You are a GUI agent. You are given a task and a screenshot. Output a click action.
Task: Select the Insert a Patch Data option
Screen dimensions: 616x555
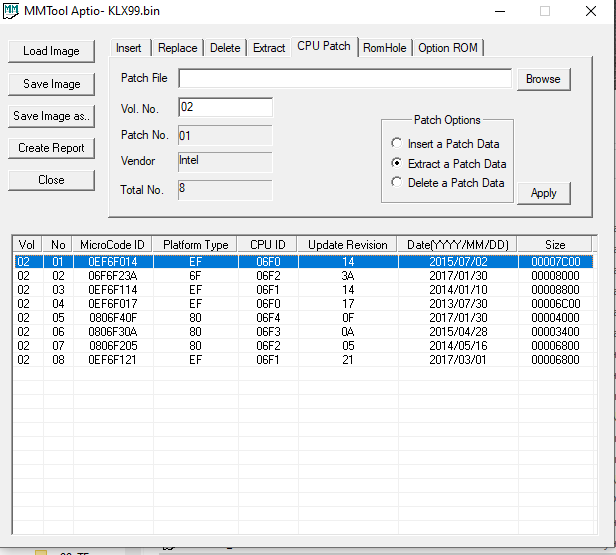pyautogui.click(x=445, y=144)
